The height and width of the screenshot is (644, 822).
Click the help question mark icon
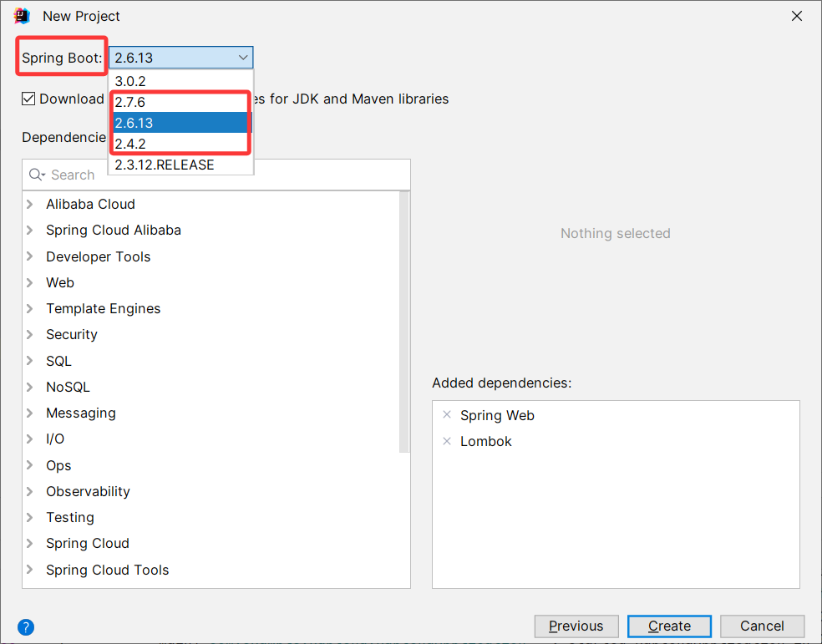pos(26,626)
